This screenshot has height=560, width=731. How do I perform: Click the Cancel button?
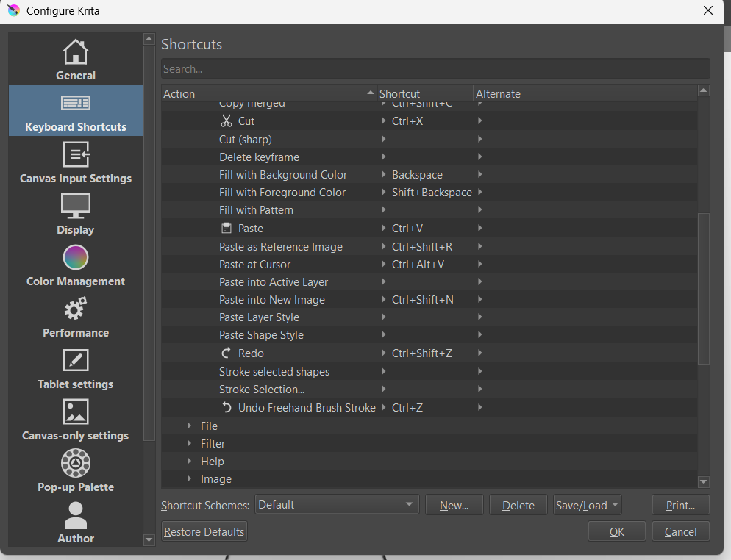click(681, 531)
